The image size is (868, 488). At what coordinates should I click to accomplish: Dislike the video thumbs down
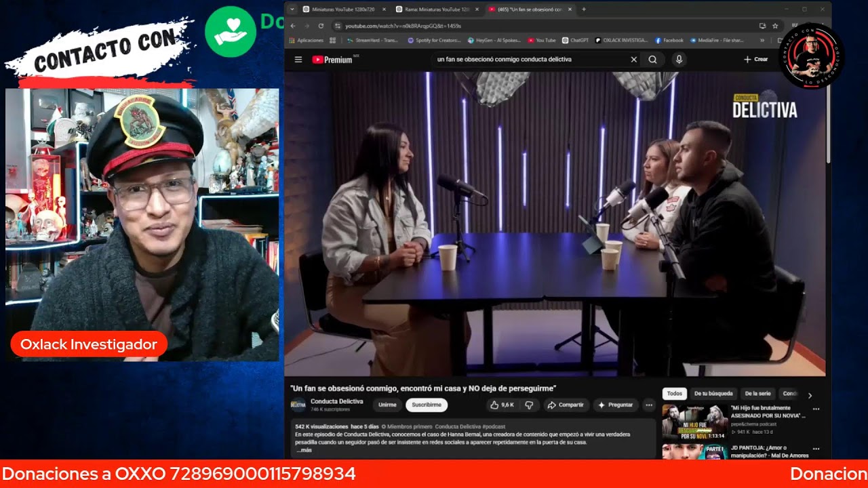click(529, 405)
